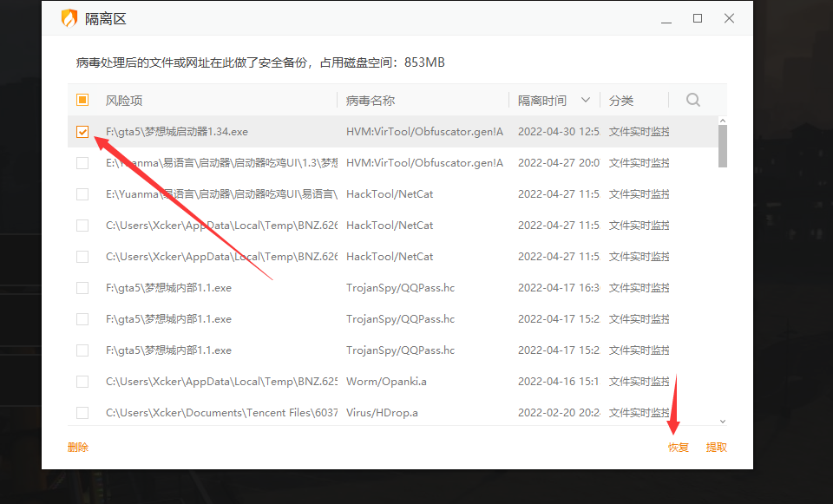Click the 853MB disk usage text

424,62
